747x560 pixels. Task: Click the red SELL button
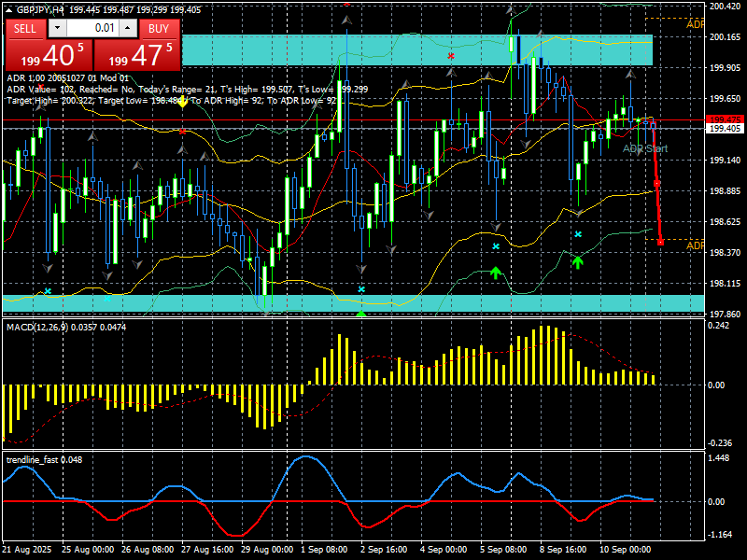point(25,29)
